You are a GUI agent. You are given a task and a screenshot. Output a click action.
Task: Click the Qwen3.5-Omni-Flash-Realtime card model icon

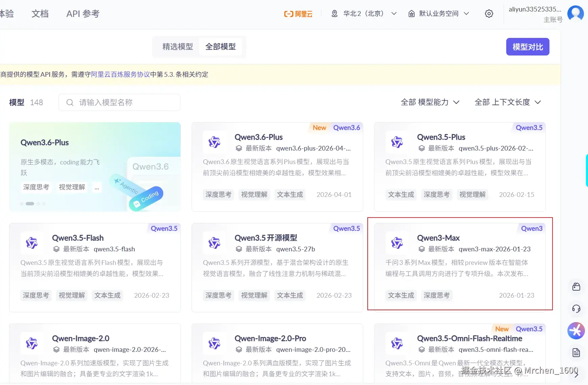point(397,343)
